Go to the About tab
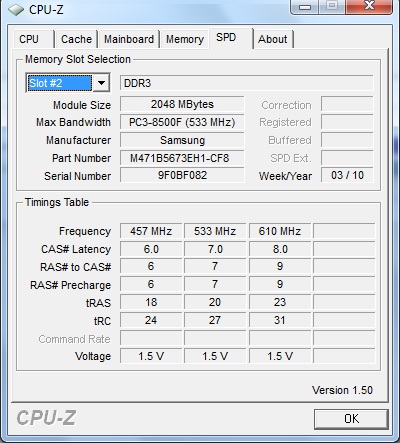 (273, 39)
